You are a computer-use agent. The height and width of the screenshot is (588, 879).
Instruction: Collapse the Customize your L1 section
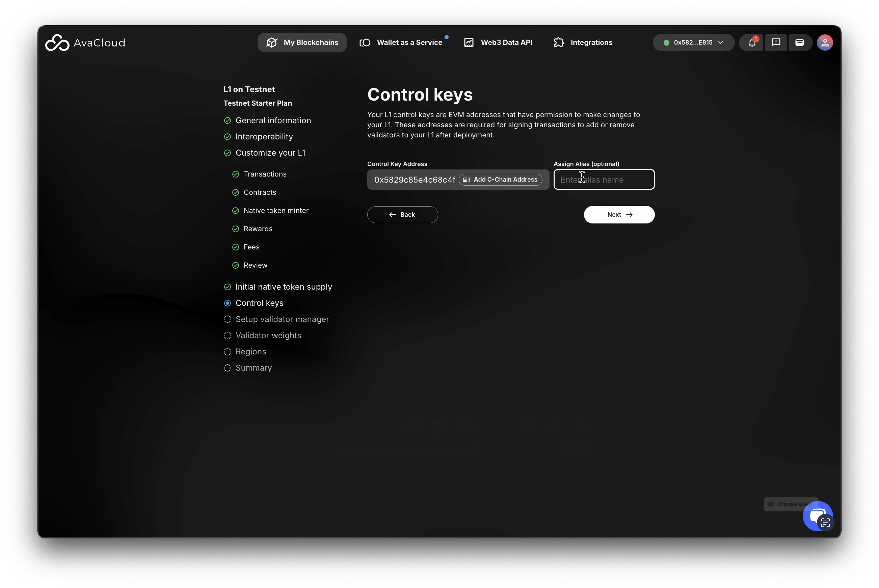[270, 153]
